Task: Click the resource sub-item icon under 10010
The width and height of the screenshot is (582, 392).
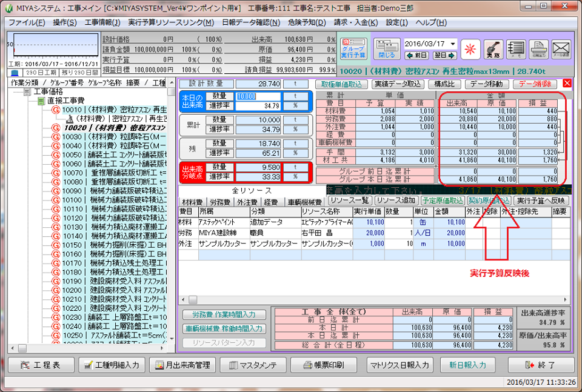Action: 70,119
